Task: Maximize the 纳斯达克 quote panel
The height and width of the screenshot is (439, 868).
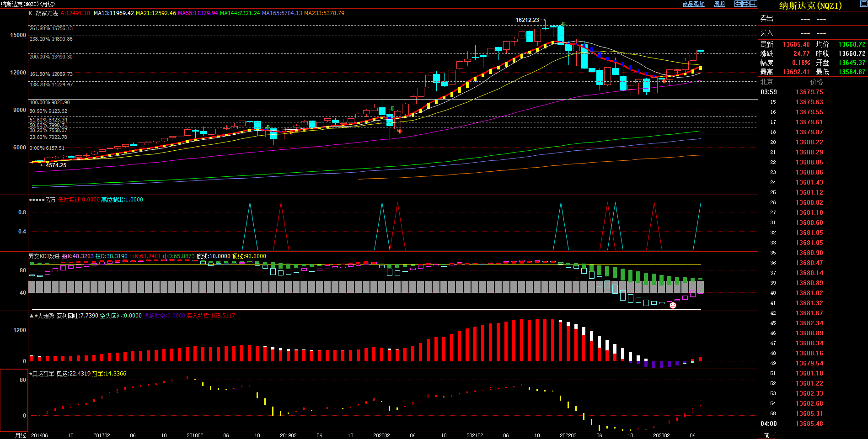Action: point(863,4)
